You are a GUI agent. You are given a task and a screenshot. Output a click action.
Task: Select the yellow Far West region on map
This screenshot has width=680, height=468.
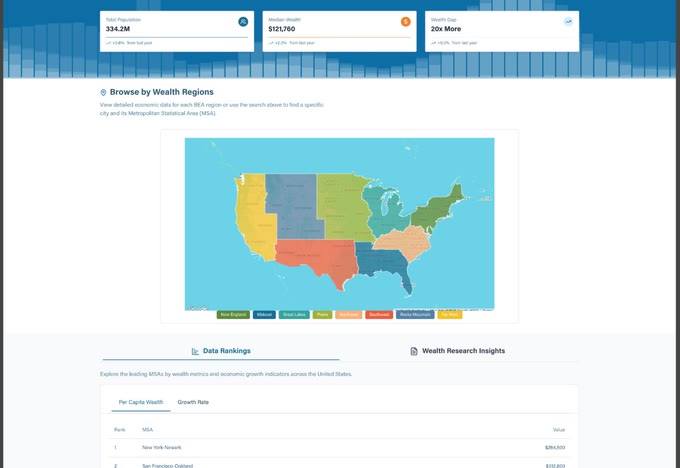254,217
